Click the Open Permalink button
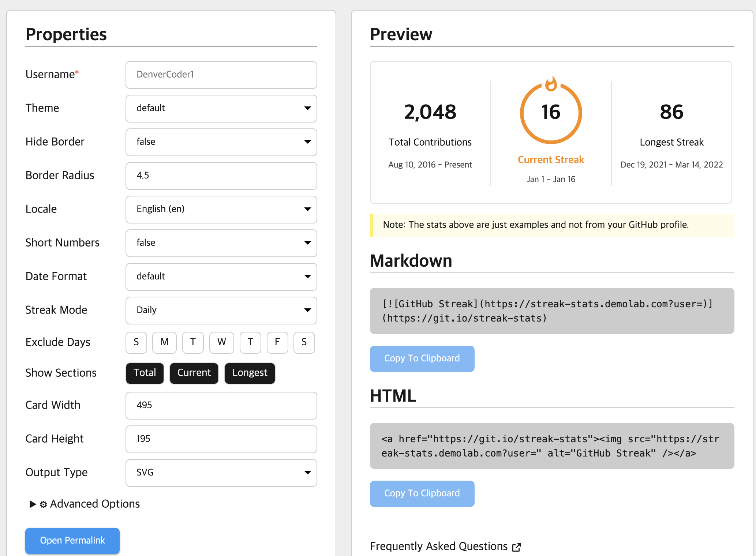 pos(72,541)
